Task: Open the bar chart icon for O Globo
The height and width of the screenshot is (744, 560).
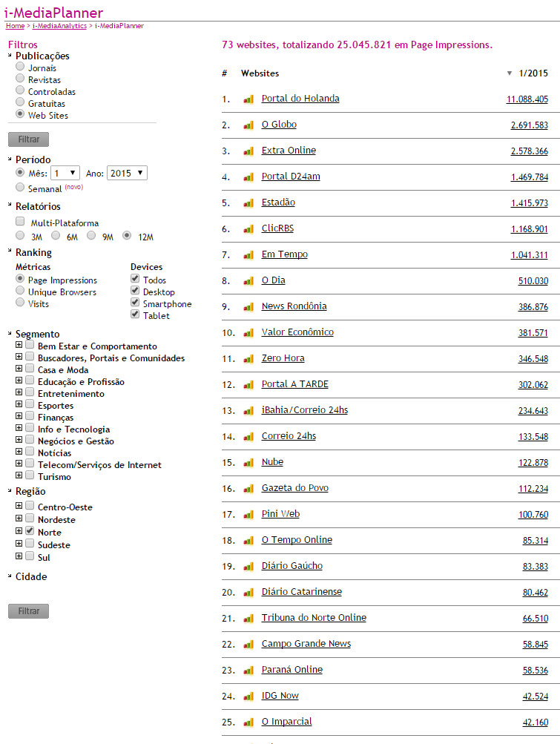Action: tap(248, 125)
